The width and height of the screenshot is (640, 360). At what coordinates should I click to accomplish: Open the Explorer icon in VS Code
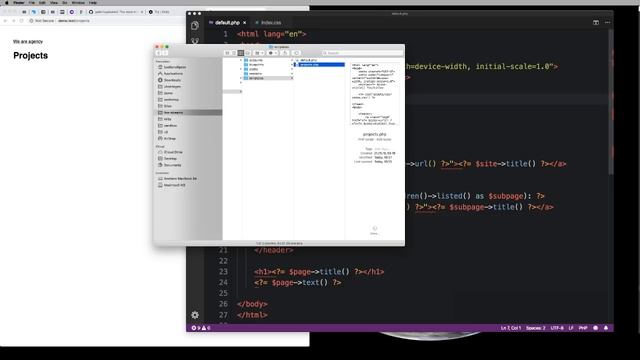point(195,25)
